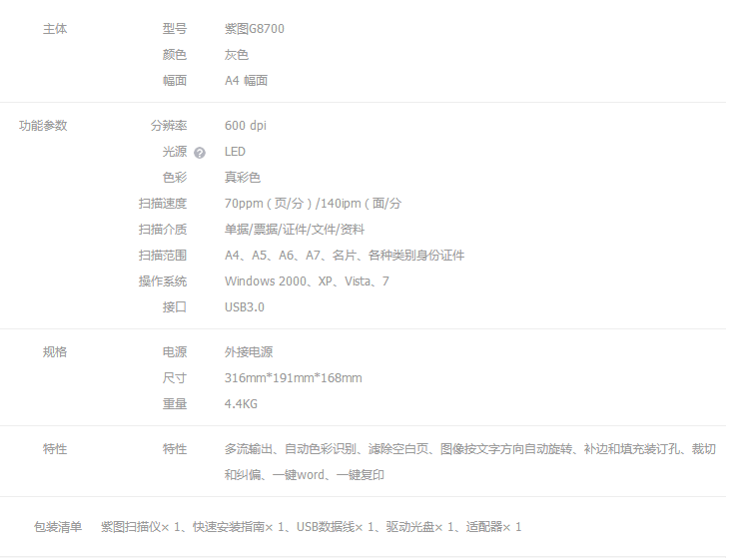The height and width of the screenshot is (558, 756).
Task: Click the 功能参数 section heading
Action: (43, 126)
